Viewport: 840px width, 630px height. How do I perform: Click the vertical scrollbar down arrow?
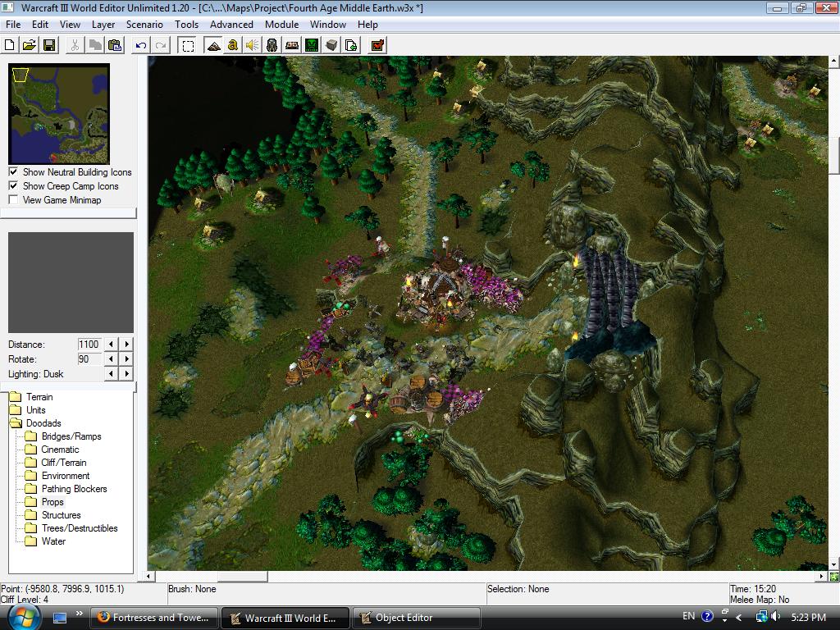point(834,564)
